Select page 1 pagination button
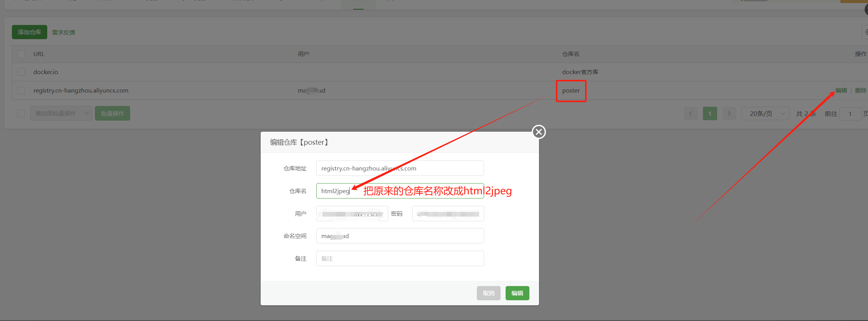 (709, 114)
